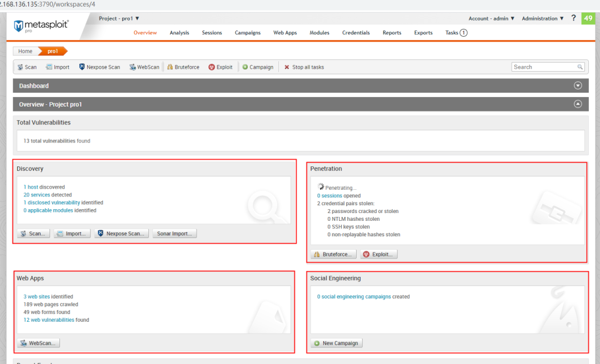
Task: Click the '13 total vulnerabilities found' text
Action: point(57,141)
